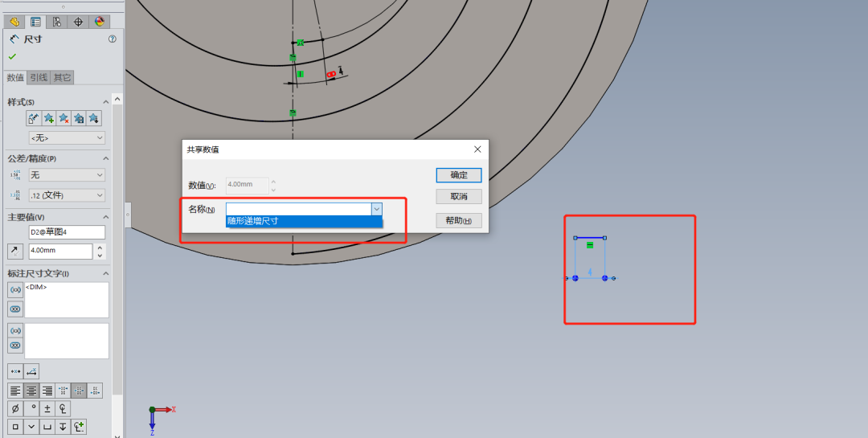Click the property panel collapse handle

[128, 213]
